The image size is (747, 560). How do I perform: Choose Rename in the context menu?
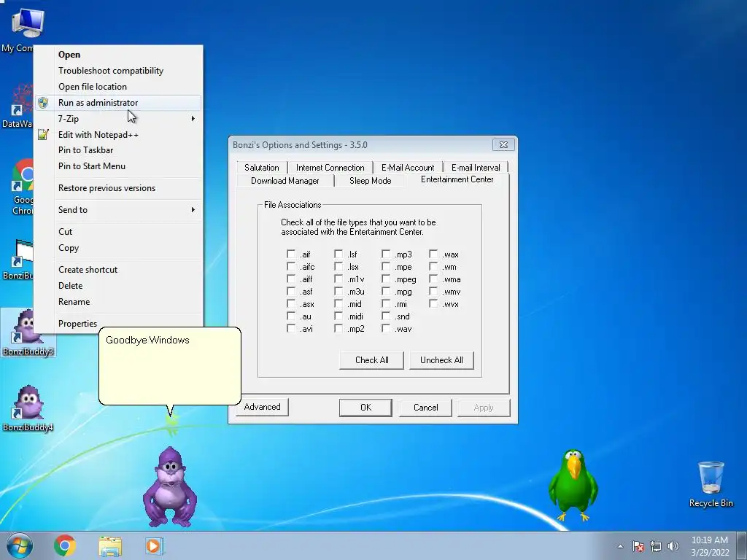pos(117,302)
